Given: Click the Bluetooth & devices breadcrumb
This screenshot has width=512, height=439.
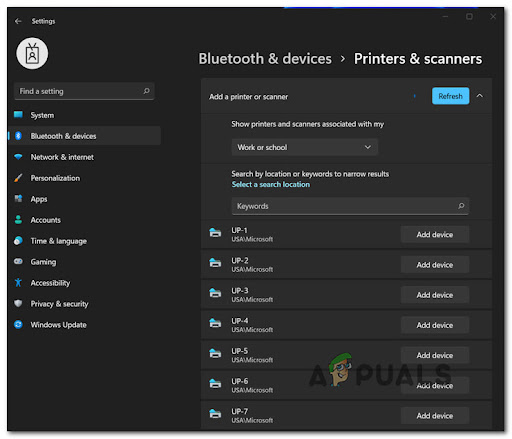Looking at the screenshot, I should point(265,59).
